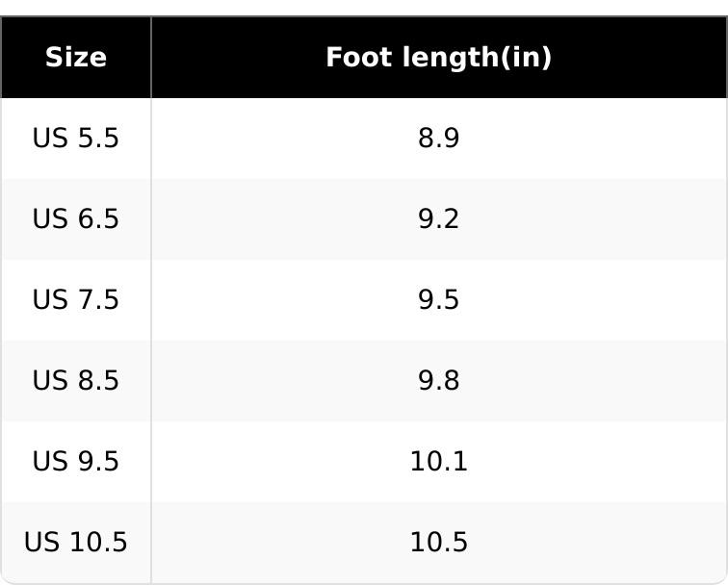Click the 10.1 foot length value
Screen dimensions: 728x585
tap(439, 462)
